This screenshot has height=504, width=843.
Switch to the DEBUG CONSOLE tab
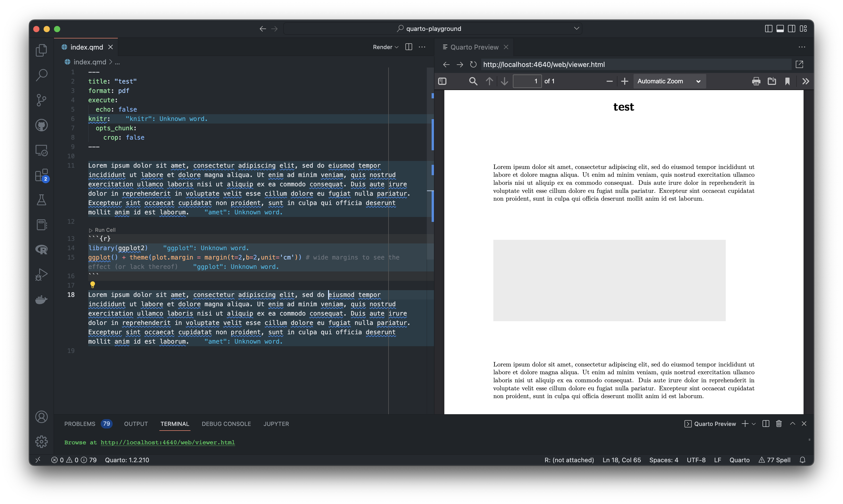226,424
